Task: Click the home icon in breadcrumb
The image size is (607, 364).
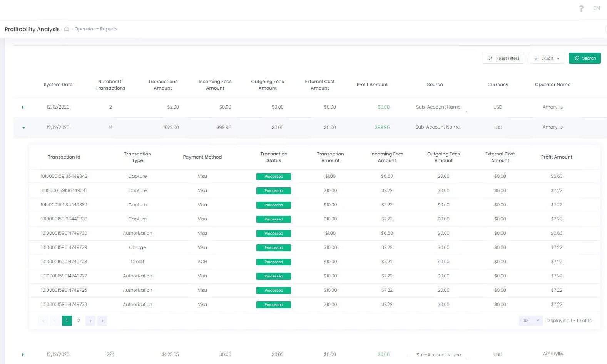Action: click(x=67, y=29)
